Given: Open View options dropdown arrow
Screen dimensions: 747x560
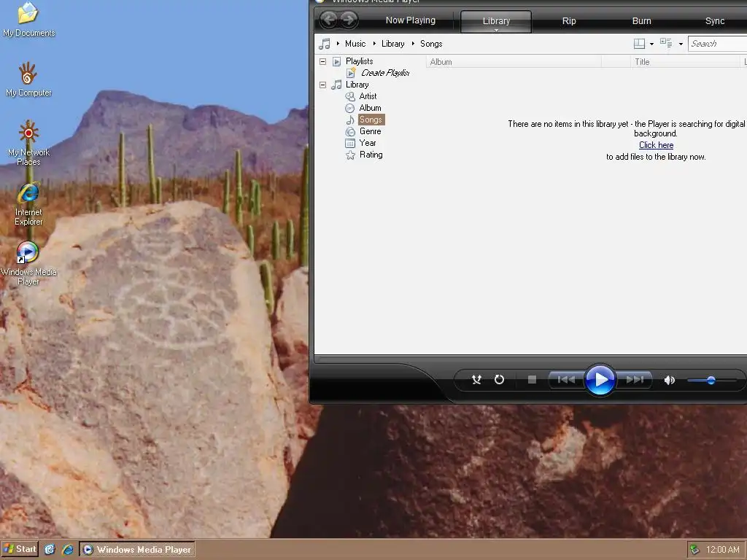Looking at the screenshot, I should pyautogui.click(x=681, y=44).
